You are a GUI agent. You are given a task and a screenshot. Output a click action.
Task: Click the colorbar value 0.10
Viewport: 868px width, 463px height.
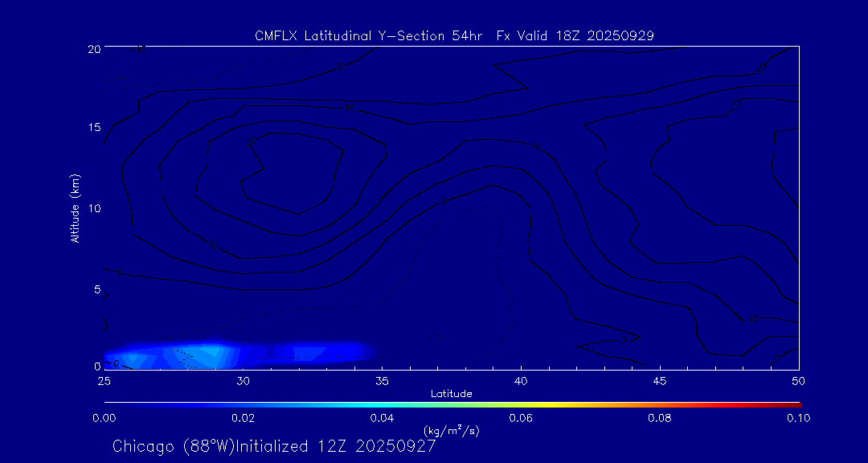(x=798, y=418)
